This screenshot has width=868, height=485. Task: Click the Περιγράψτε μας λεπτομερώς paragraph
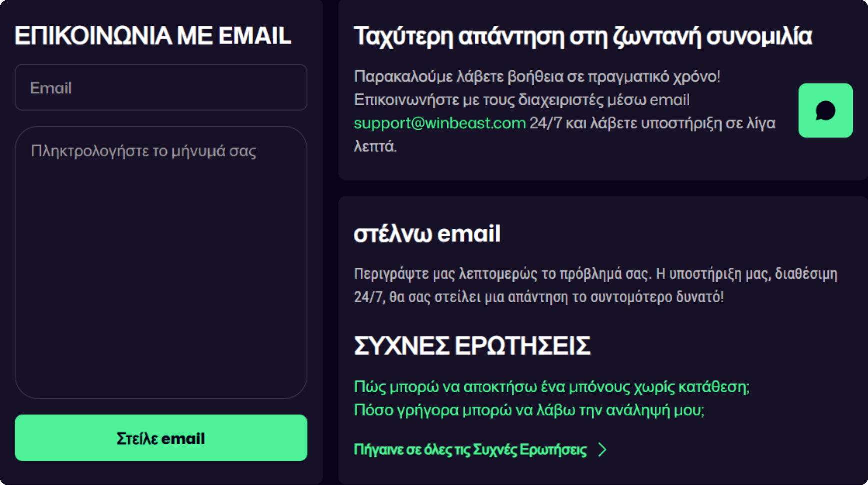tap(595, 274)
